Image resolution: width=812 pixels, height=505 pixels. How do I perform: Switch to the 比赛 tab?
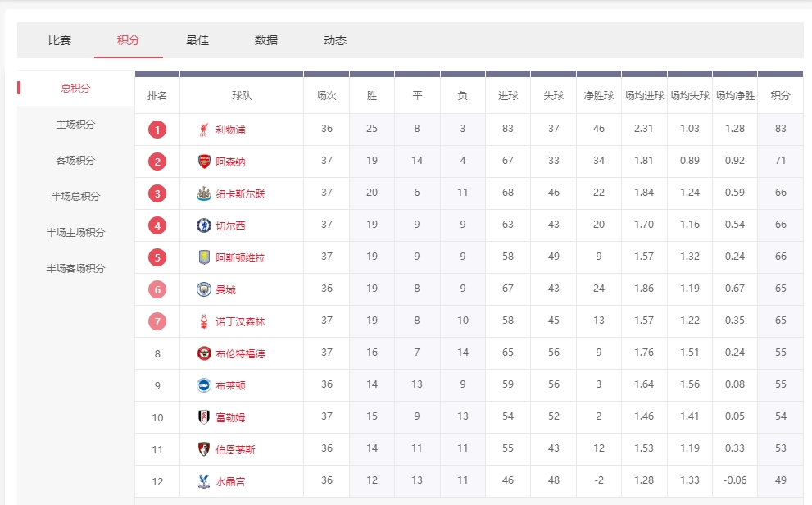[60, 40]
